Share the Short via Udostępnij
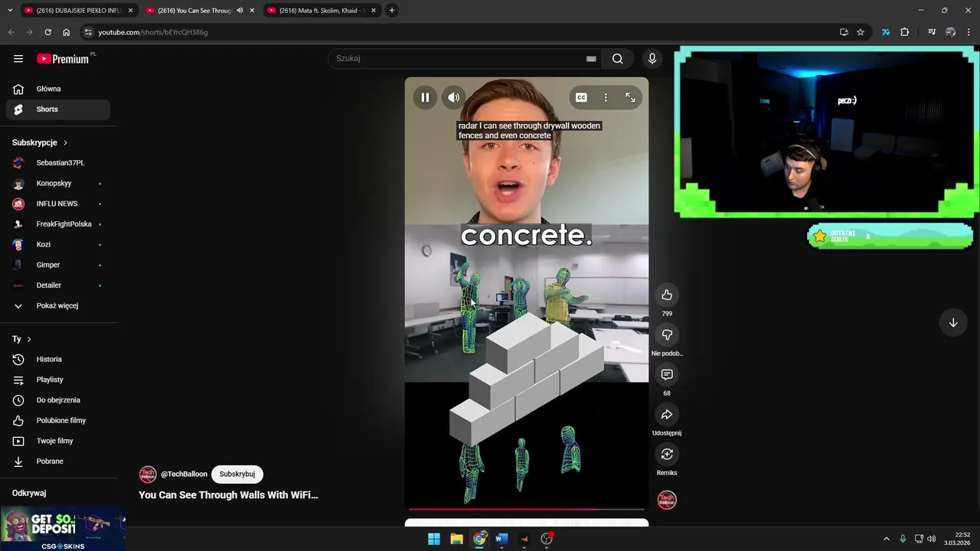Image resolution: width=980 pixels, height=551 pixels. 667,414
